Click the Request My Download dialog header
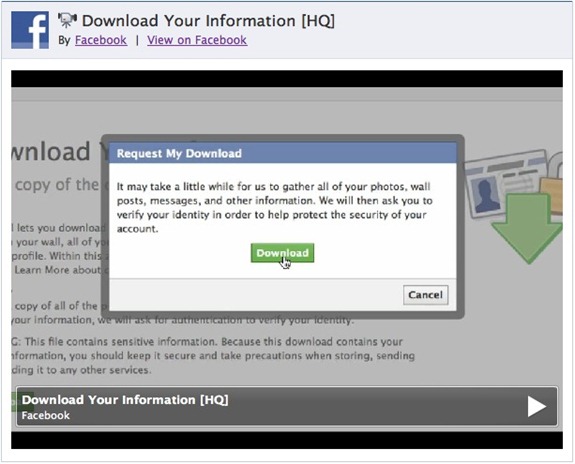The width and height of the screenshot is (575, 464). click(x=283, y=153)
